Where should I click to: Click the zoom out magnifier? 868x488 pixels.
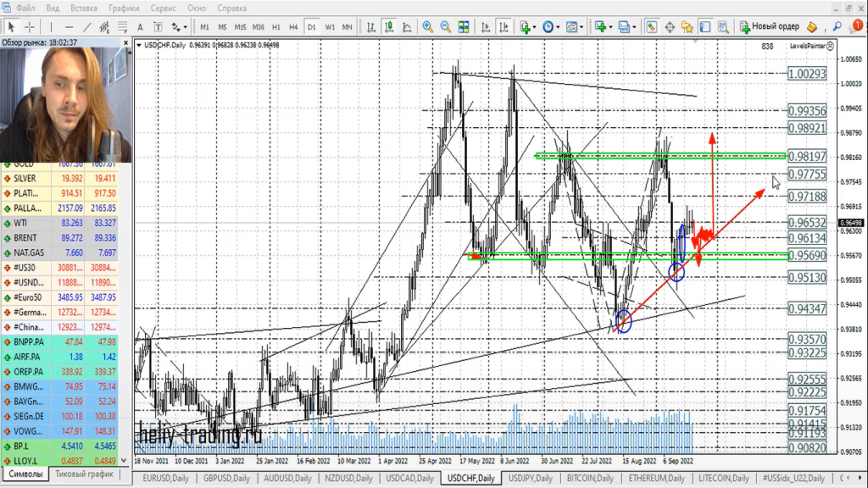tap(447, 26)
